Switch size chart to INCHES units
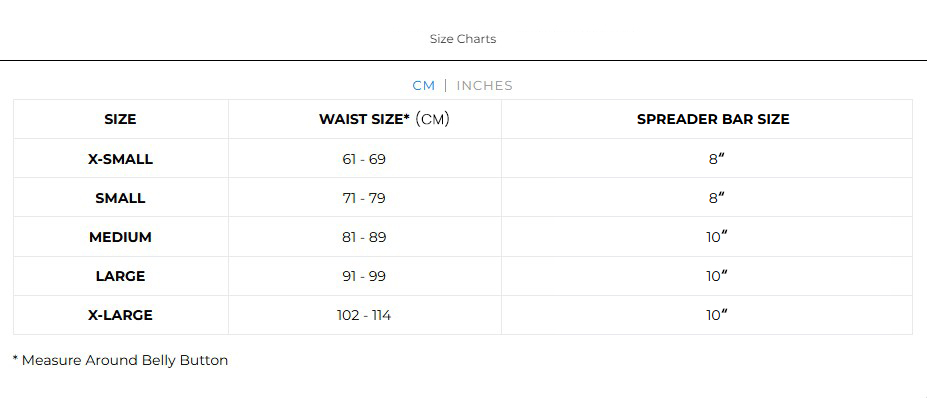Image resolution: width=927 pixels, height=398 pixels. 484,86
